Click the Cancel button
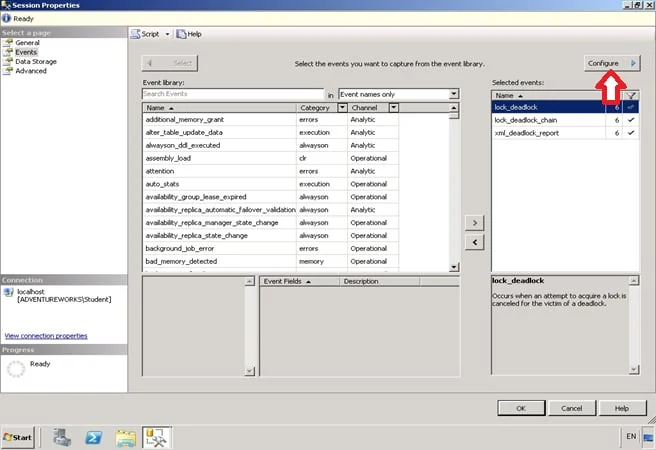The image size is (656, 450). pyautogui.click(x=571, y=408)
